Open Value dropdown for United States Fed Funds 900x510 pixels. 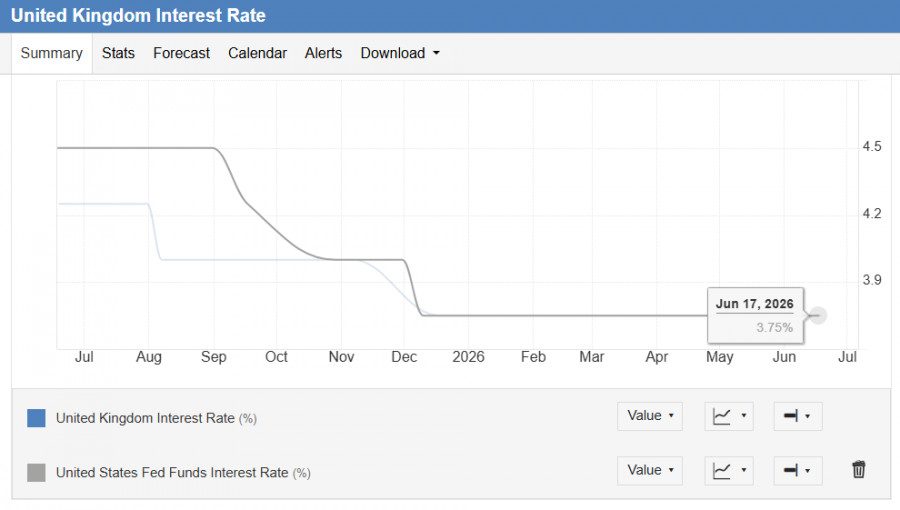(650, 470)
